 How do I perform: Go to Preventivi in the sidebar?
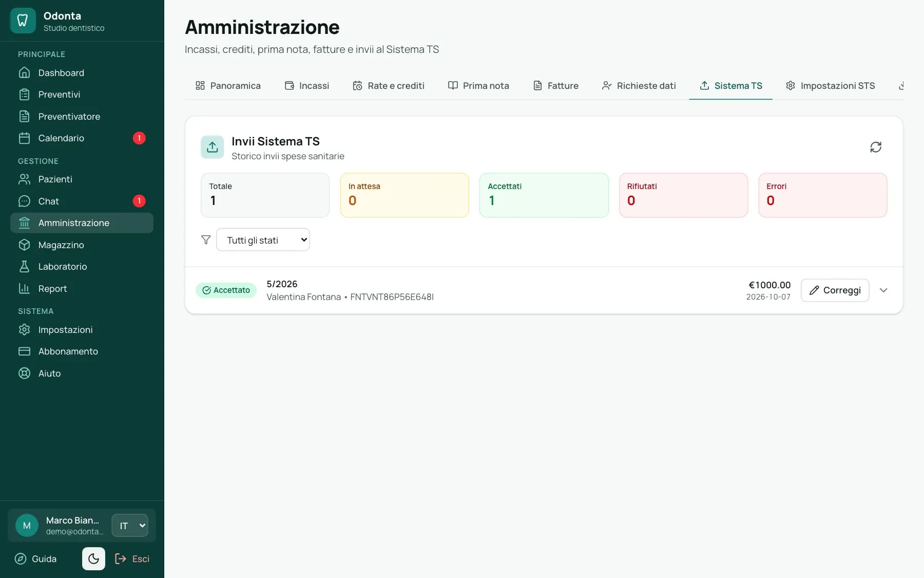[82, 95]
